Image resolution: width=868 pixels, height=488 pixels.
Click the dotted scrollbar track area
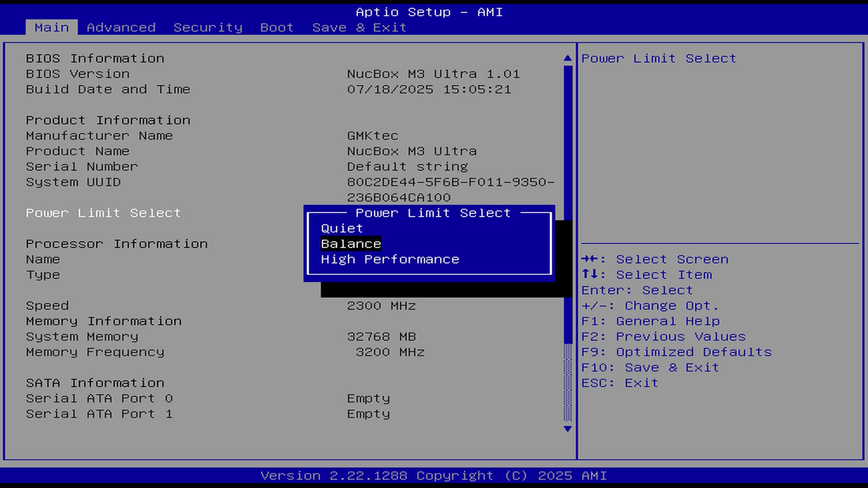[568, 382]
